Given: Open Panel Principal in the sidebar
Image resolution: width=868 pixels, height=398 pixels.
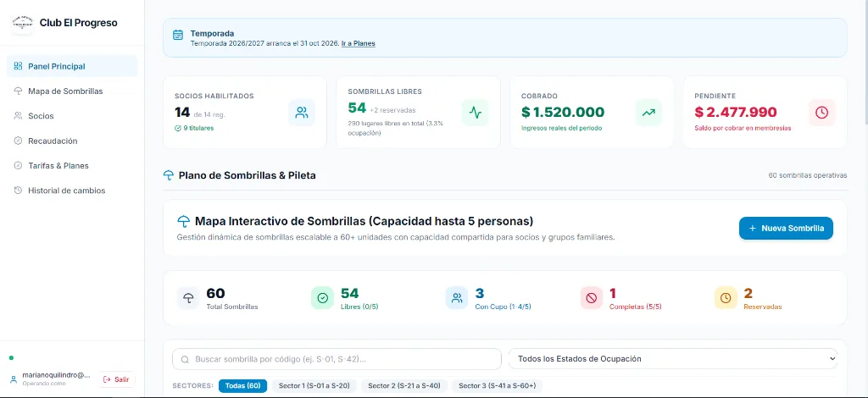Looking at the screenshot, I should (72, 66).
